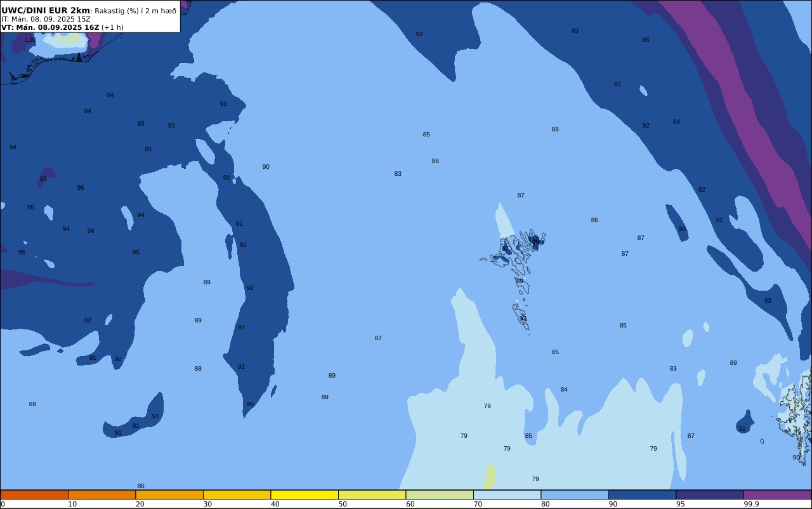Image resolution: width=812 pixels, height=509 pixels.
Task: Click the "84" humidity value on the map
Action: point(564,390)
